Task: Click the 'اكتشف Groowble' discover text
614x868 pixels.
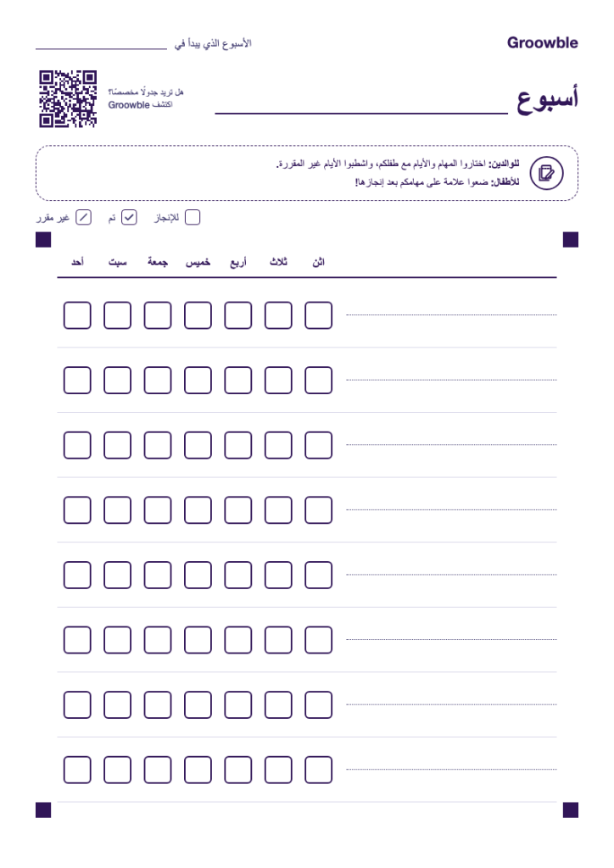Action: point(140,104)
